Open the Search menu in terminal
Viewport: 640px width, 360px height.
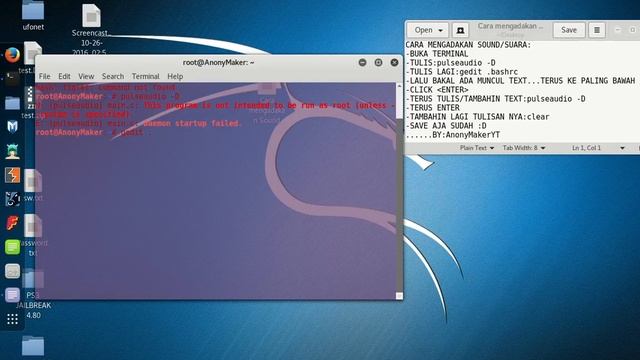point(113,76)
